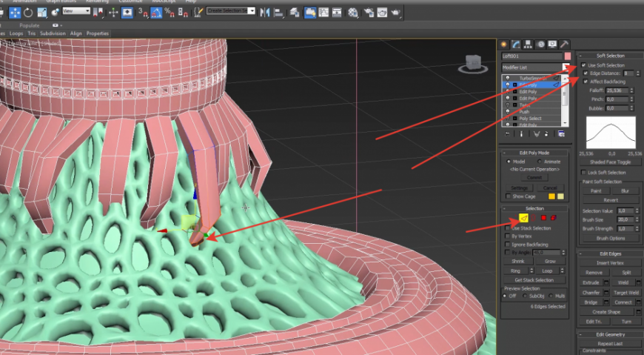The image size is (644, 355).
Task: Click the Chamfer button
Action: pyautogui.click(x=591, y=293)
